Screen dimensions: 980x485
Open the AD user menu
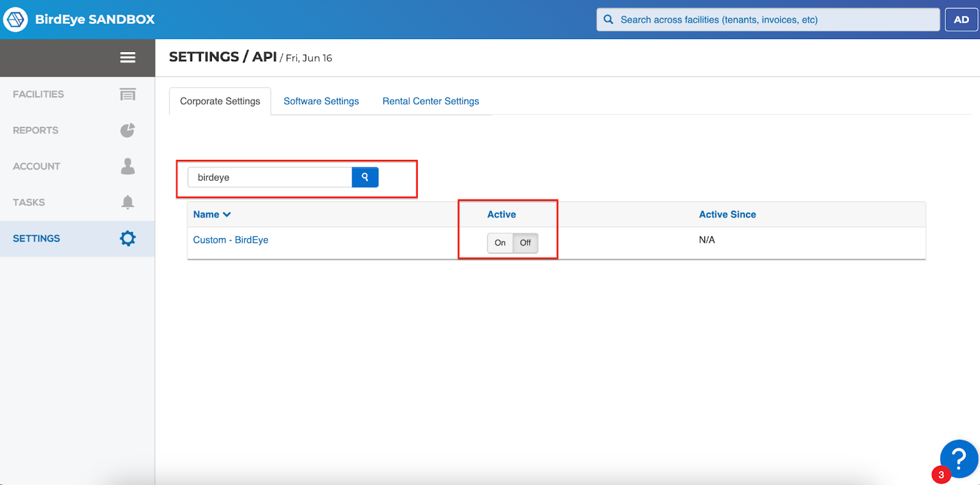(961, 20)
